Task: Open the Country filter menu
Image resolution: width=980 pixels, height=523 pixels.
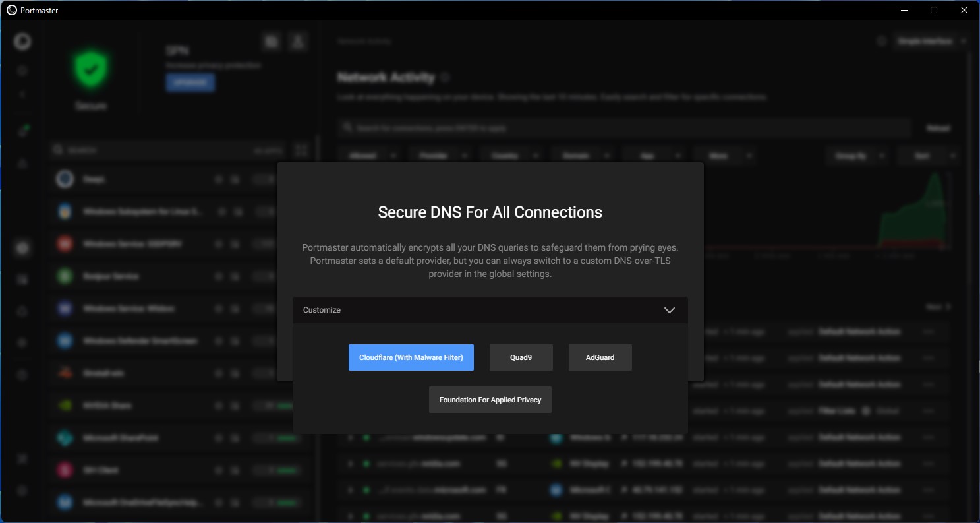Action: [511, 155]
